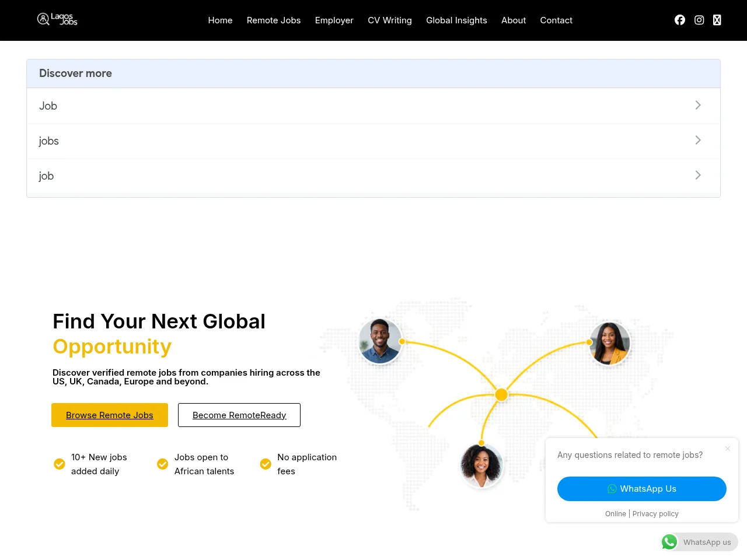The image size is (747, 560).
Task: Click the smiling man's profile photo on map
Action: click(380, 341)
